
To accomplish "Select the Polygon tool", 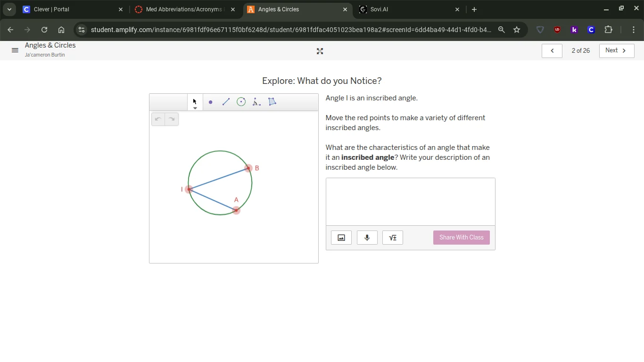I will [272, 102].
